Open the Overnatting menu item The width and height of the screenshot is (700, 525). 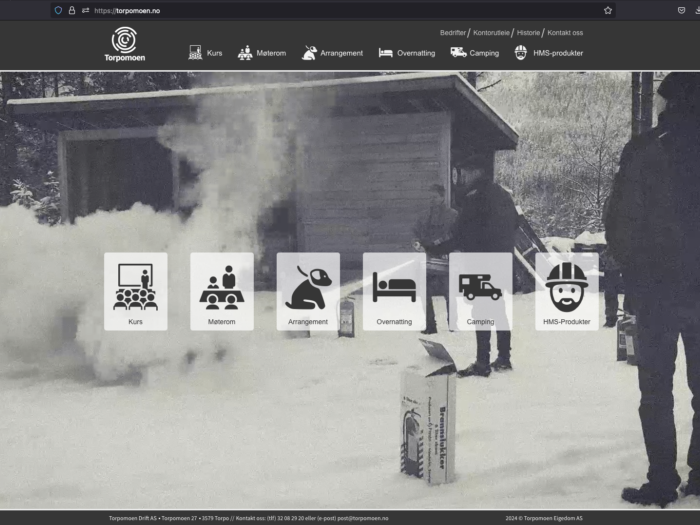click(x=416, y=53)
